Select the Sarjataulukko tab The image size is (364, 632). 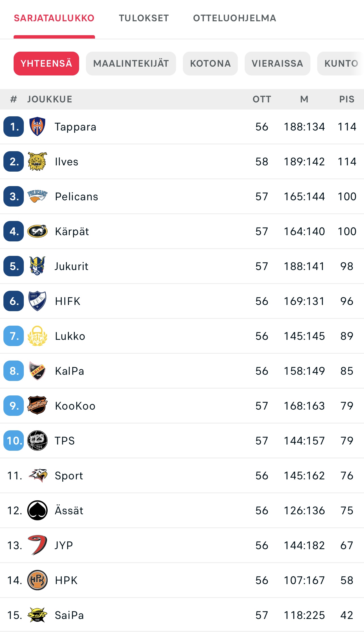click(x=54, y=18)
